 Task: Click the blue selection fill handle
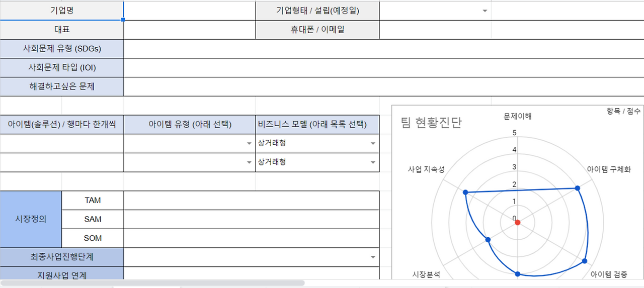pos(123,20)
